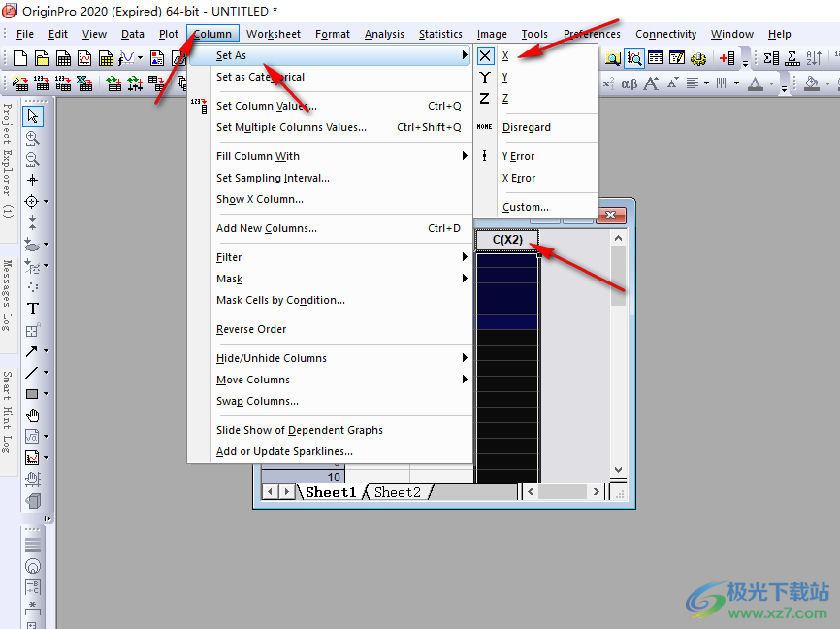Open the Rectangle tool dropdown arrow
Screen dimensions: 840x629
coord(46,393)
